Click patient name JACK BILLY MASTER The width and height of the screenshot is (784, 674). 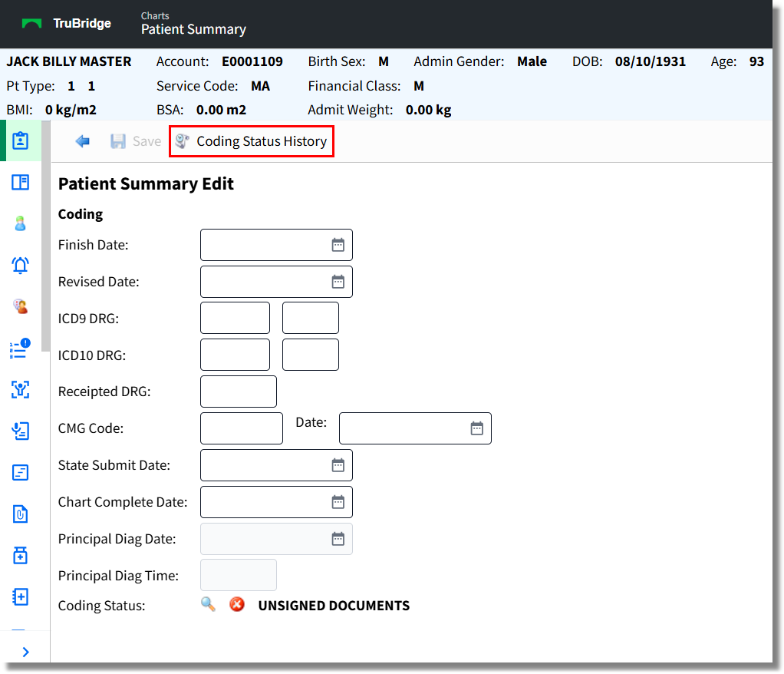pos(69,61)
